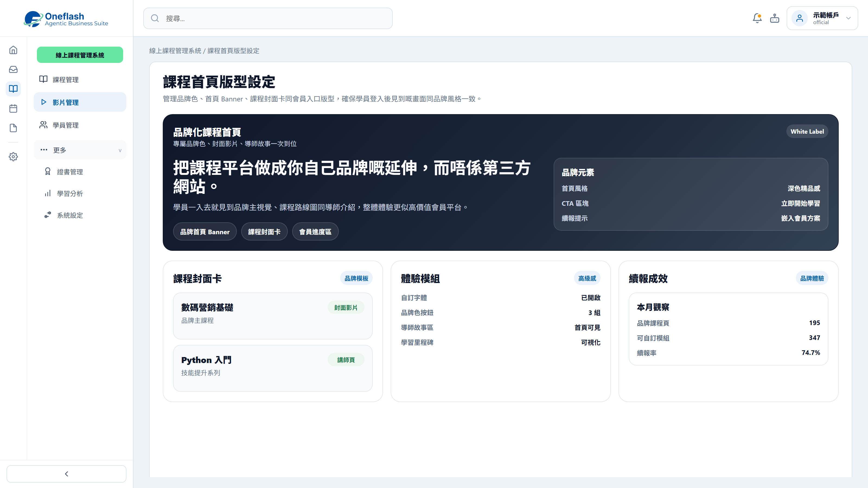Image resolution: width=868 pixels, height=488 pixels.
Task: Focus the 搜尋 search field
Action: (268, 18)
